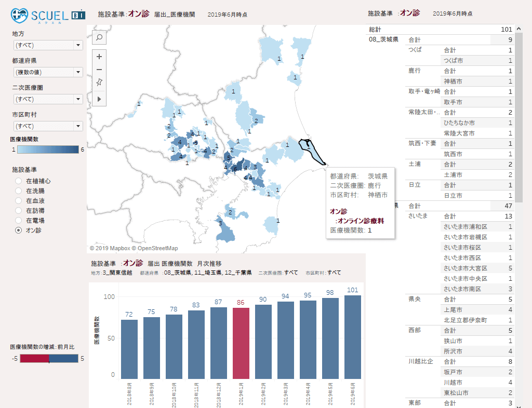
Task: Select the さいたま市大宮区 table row
Action: point(465,268)
